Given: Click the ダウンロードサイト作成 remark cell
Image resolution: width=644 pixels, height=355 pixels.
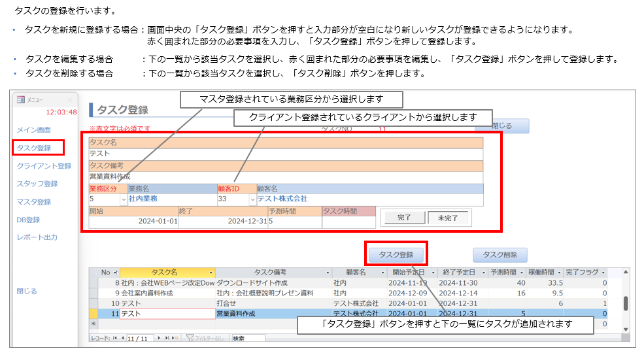Looking at the screenshot, I should [274, 283].
